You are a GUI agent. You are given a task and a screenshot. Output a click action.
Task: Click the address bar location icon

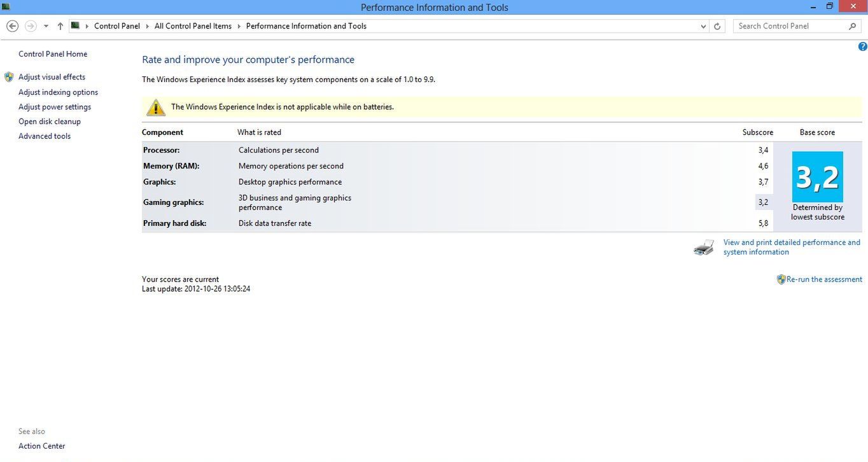(x=75, y=25)
